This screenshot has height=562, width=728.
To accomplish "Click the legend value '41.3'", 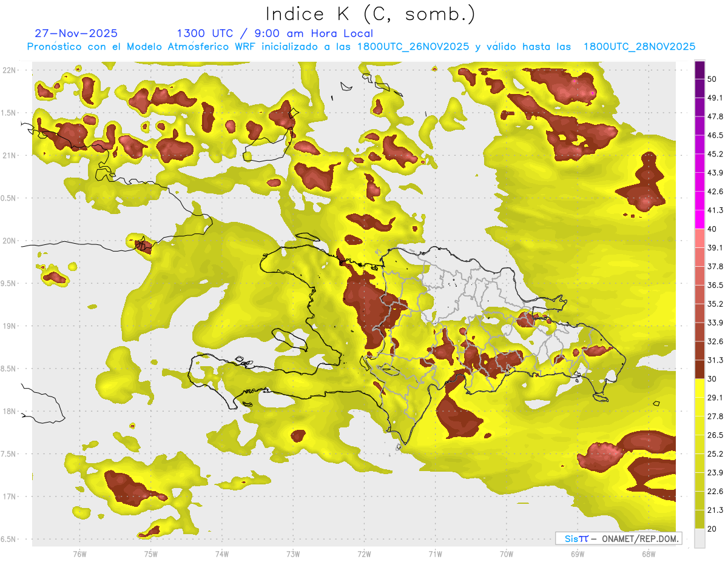I will (715, 210).
